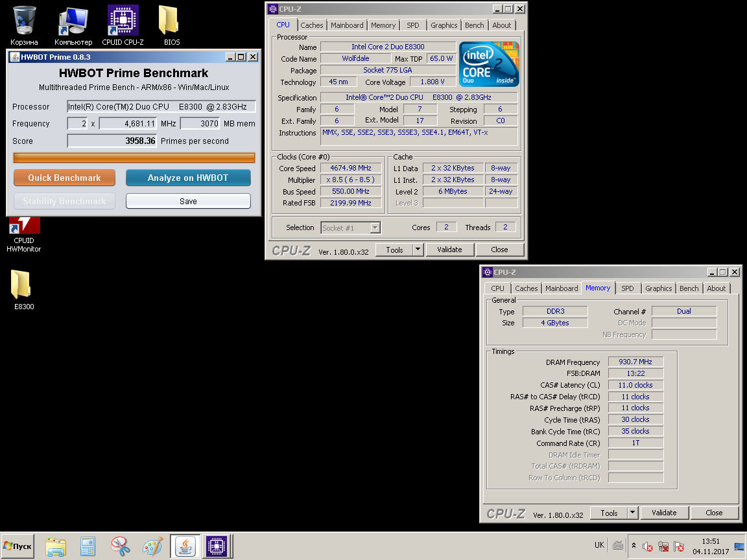Click the top CPU-Z window title icon
This screenshot has width=747, height=560.
(272, 9)
